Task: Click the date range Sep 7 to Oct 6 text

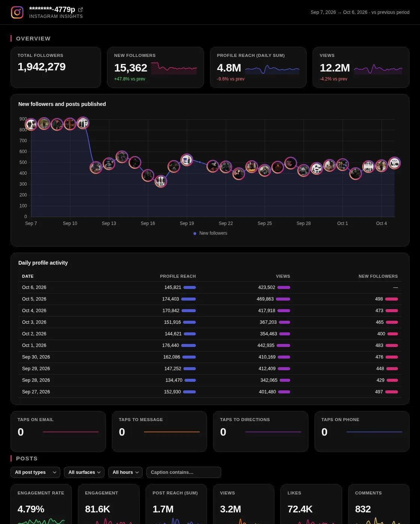Action: (339, 12)
